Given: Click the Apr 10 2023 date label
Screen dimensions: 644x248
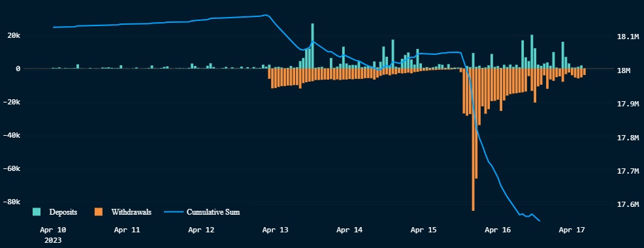Looking at the screenshot, I should click(x=53, y=235).
